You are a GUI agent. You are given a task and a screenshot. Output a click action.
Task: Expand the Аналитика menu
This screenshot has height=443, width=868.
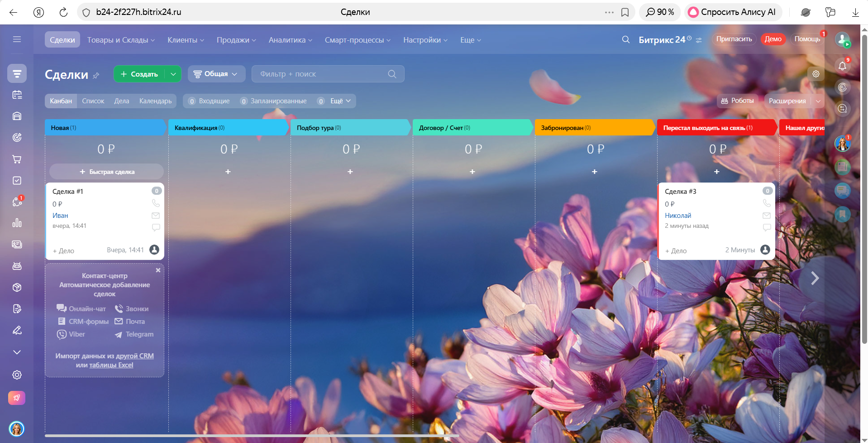click(291, 40)
